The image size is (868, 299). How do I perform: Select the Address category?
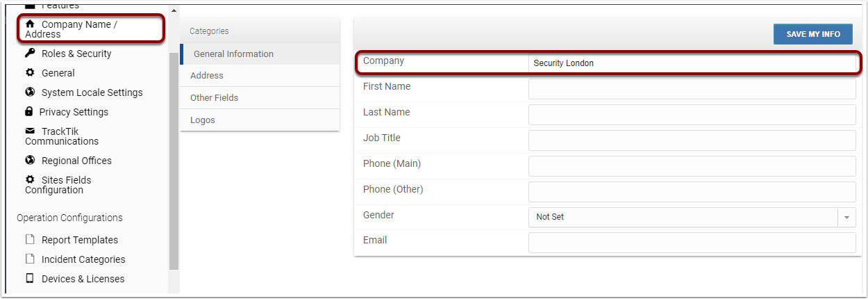[260, 75]
